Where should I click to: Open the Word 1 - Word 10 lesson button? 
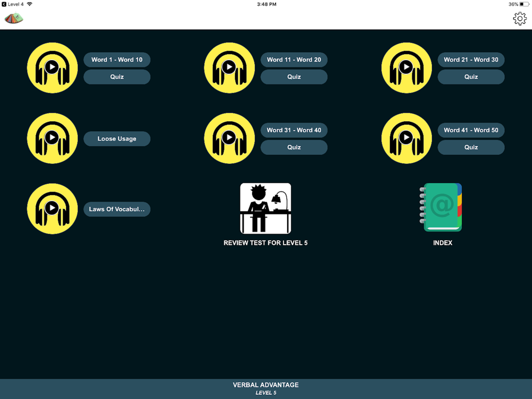[117, 60]
